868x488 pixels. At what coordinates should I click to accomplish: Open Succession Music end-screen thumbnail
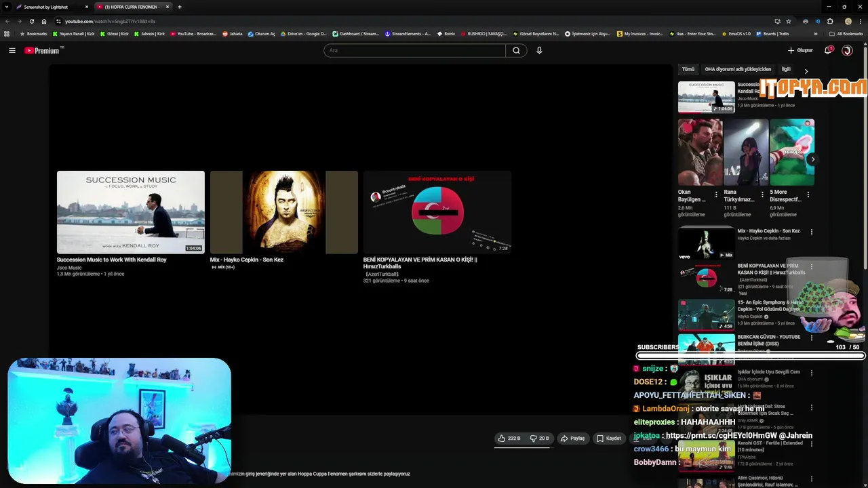pos(131,212)
